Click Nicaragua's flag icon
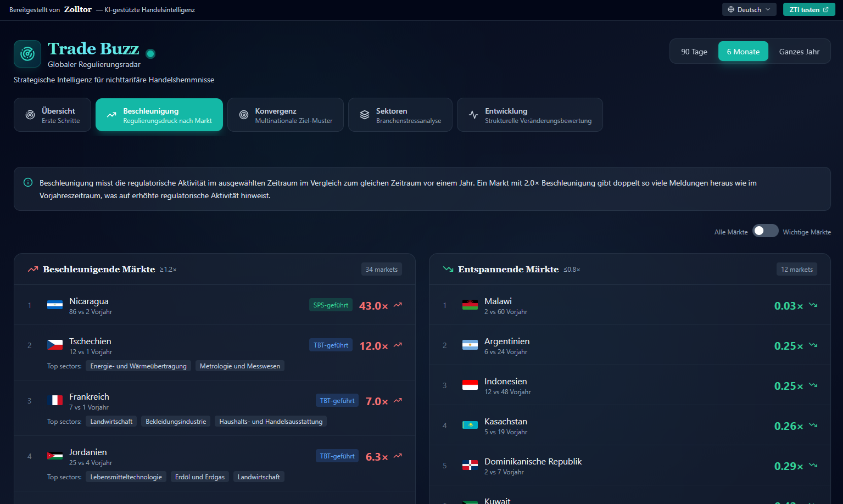Viewport: 843px width, 504px height. click(x=54, y=305)
